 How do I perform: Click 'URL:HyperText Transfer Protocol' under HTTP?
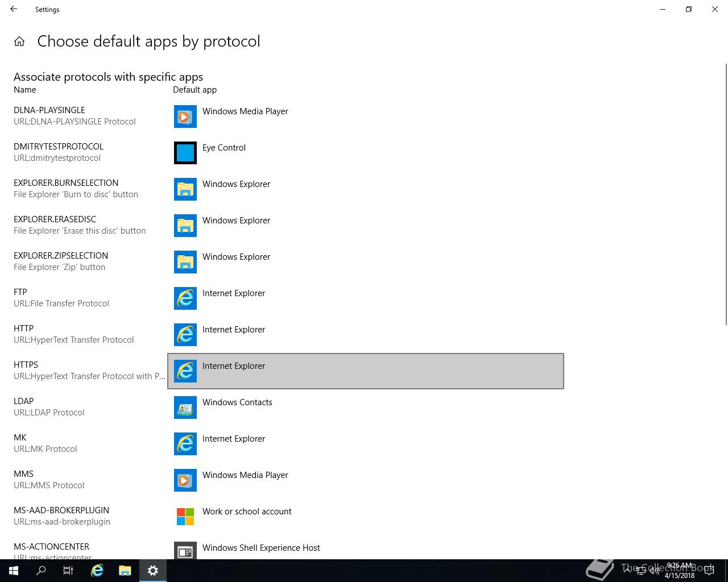(x=74, y=340)
